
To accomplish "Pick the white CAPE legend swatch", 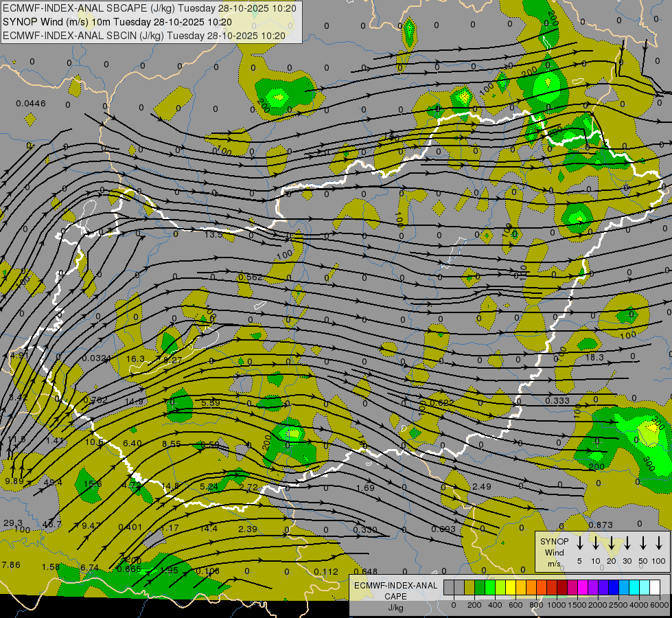I will (x=655, y=588).
